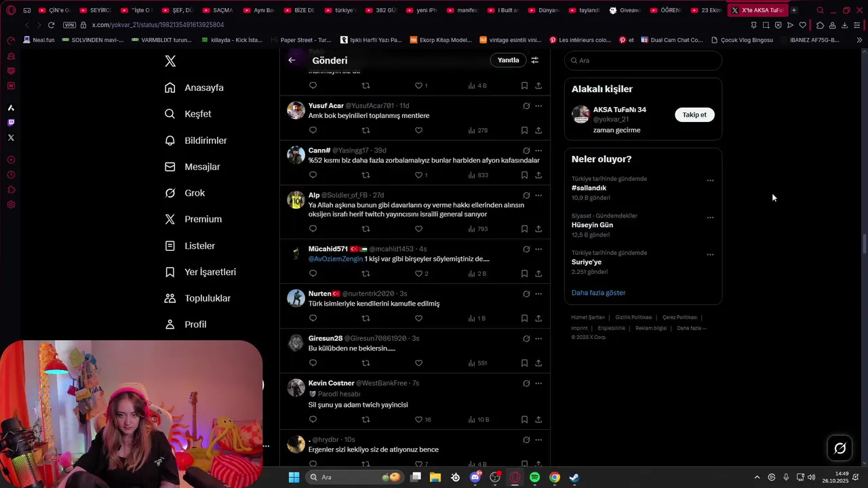Screen dimensions: 868x488
Task: Focus the Ara search field
Action: tap(643, 60)
